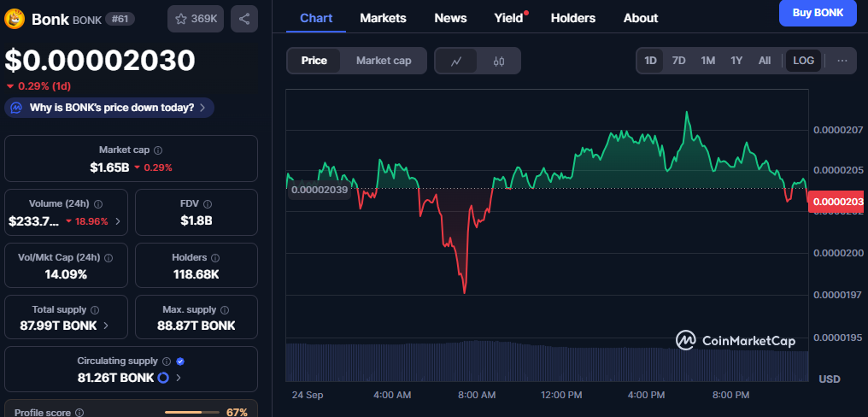868x417 pixels.
Task: Click the share icon next to watchlist
Action: [243, 18]
